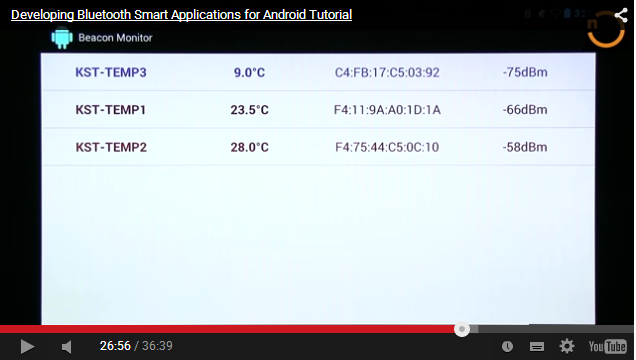Click the orange circular channel logo
Image resolution: width=636 pixels, height=360 pixels.
[606, 29]
